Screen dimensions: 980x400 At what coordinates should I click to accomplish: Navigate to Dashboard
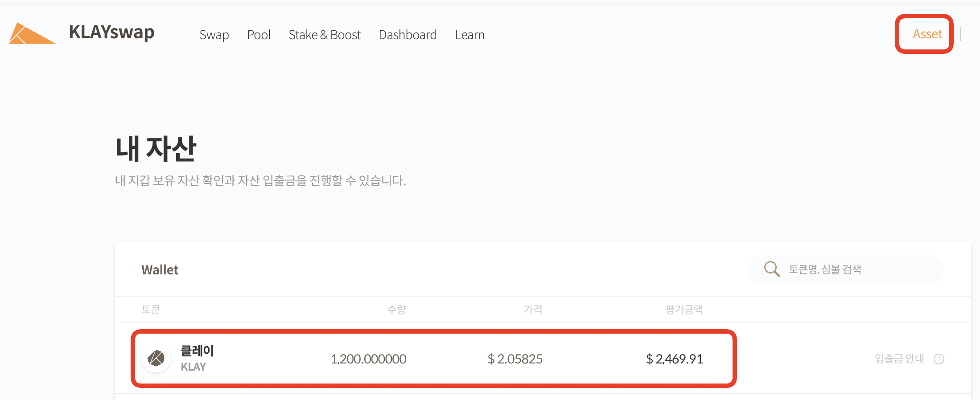point(408,35)
